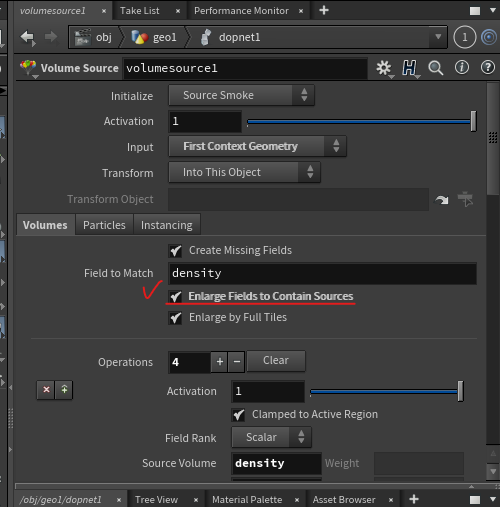
Task: Click the Clear operations button
Action: point(276,360)
